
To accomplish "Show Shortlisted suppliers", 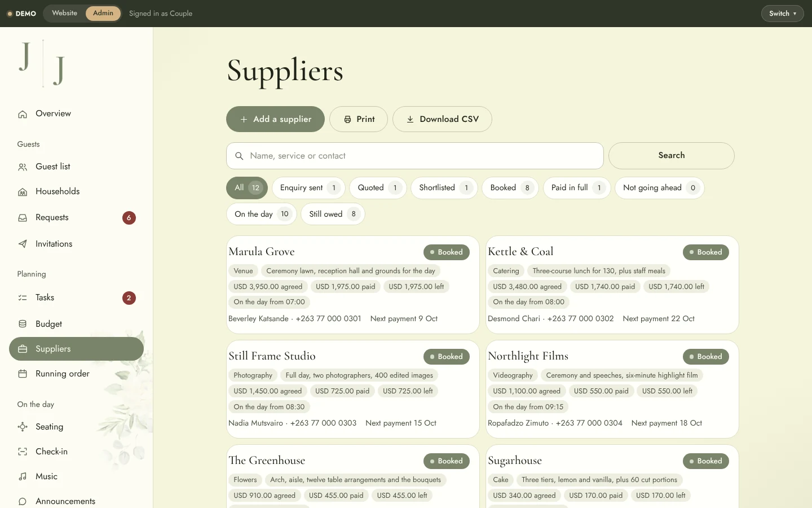I will [x=444, y=188].
